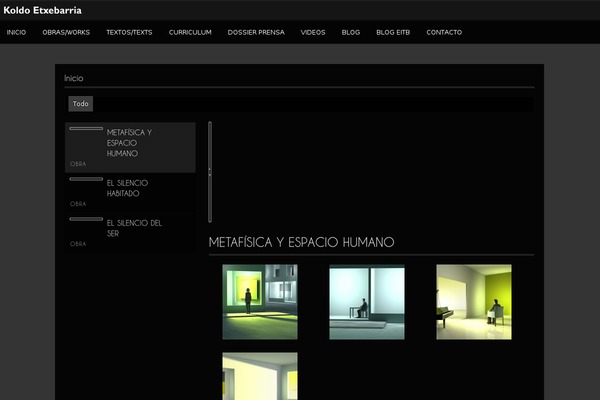Select the EL SILENCIO HABITADO list item

pyautogui.click(x=130, y=193)
